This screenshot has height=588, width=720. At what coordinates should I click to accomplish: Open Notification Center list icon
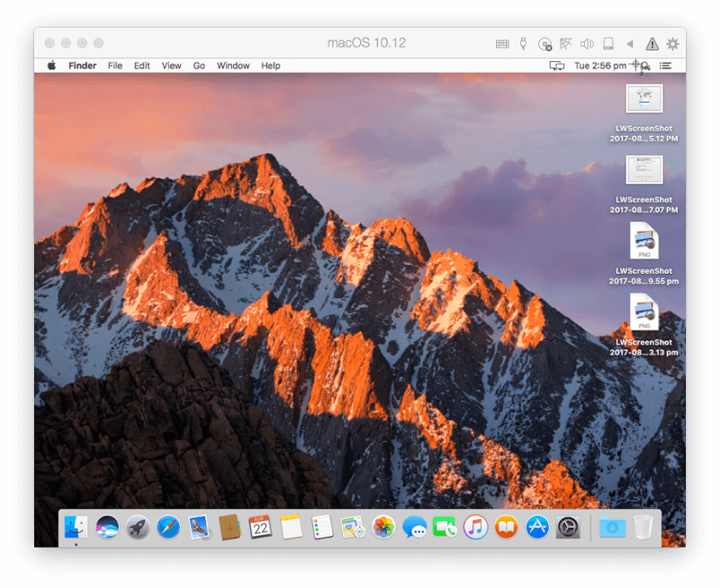[665, 66]
